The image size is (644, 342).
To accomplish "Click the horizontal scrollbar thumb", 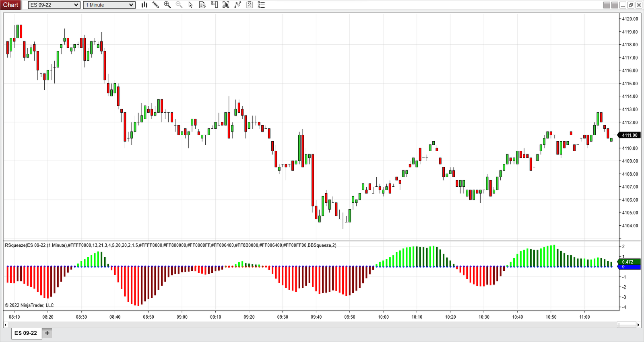I will click(x=626, y=325).
